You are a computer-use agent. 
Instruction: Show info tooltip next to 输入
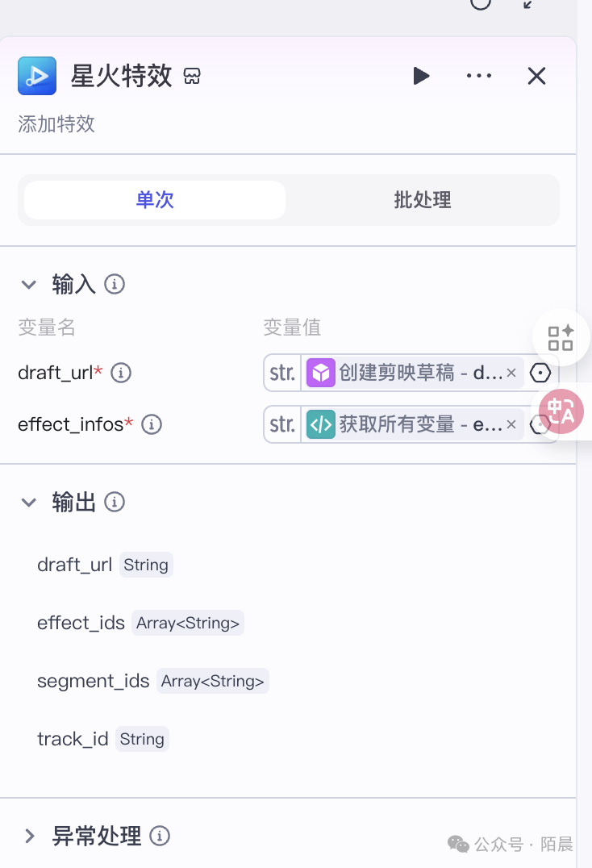tap(115, 284)
